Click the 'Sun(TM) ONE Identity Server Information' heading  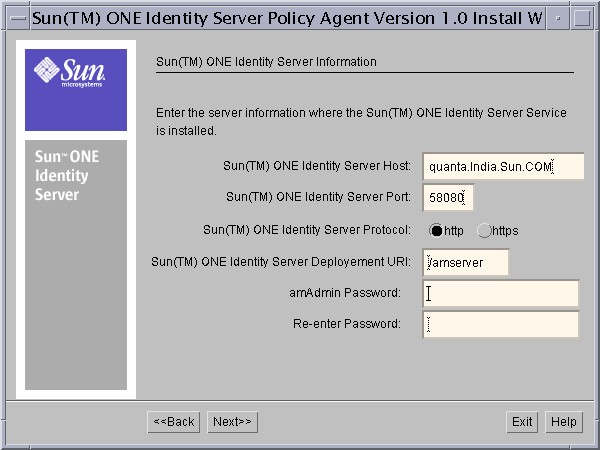click(266, 62)
